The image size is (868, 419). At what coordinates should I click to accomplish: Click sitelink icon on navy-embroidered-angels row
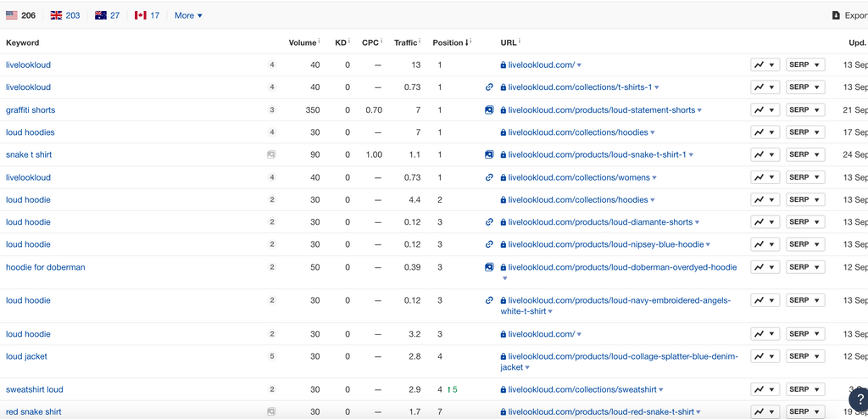click(489, 300)
